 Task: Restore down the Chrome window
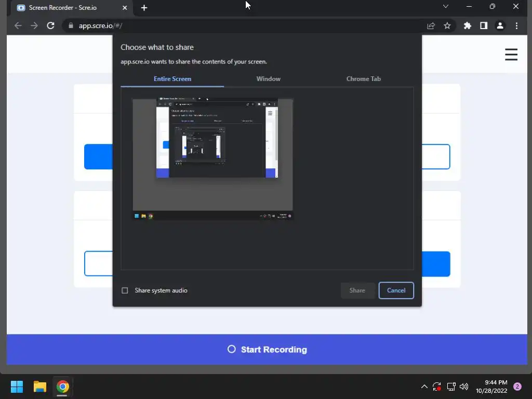pos(493,6)
